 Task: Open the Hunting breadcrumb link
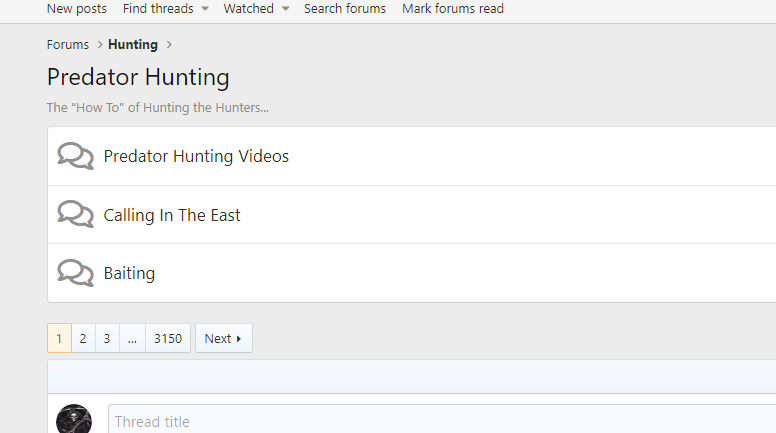[x=133, y=45]
